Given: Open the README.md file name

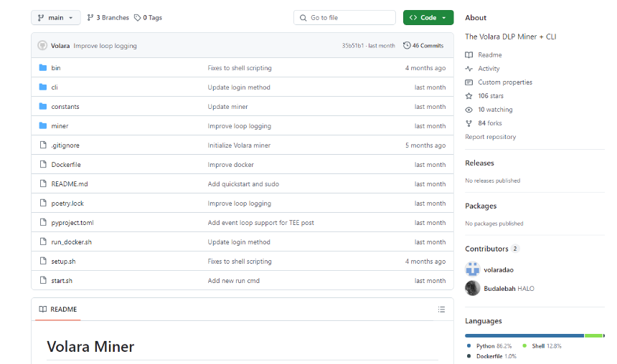Looking at the screenshot, I should click(x=70, y=184).
